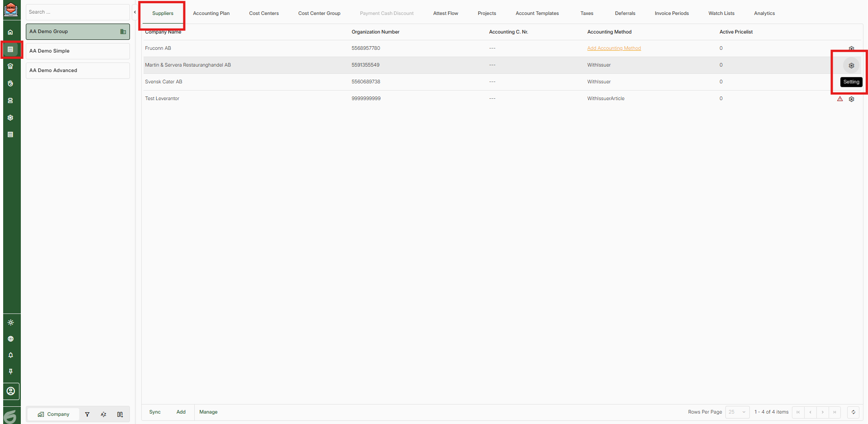Viewport: 868px width, 424px height.
Task: Open the filter funnel icon beside Company
Action: (x=87, y=414)
